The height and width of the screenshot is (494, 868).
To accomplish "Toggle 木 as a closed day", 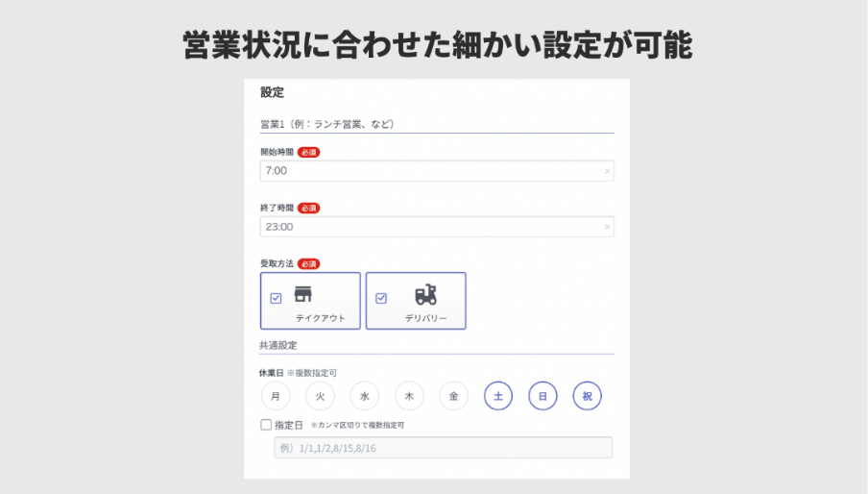I will (x=409, y=396).
